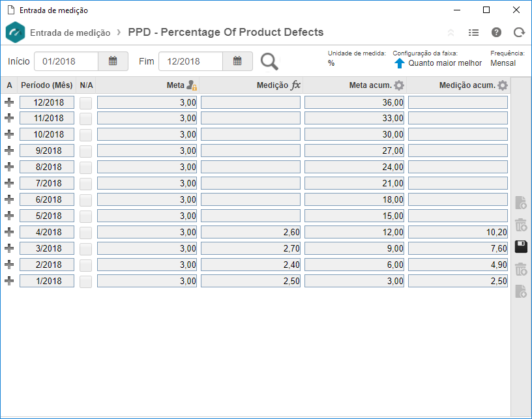Expand the 7/2018 row plus icon

(9, 183)
